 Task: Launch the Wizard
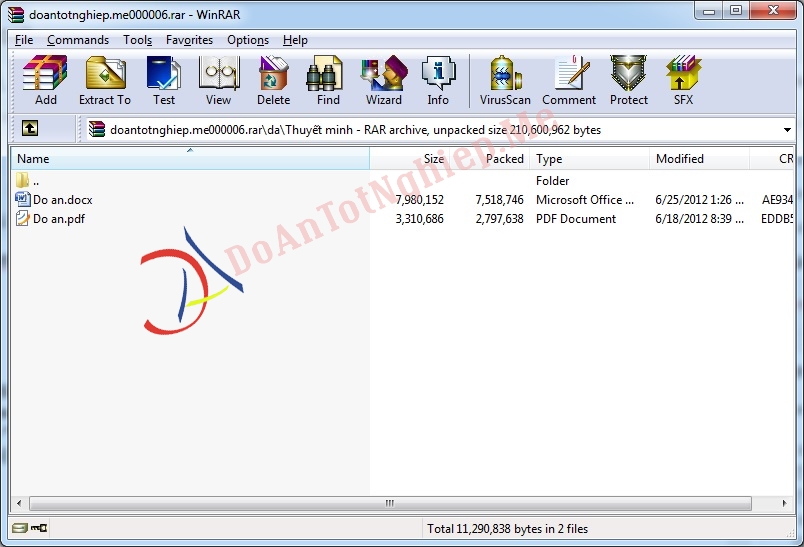(384, 80)
